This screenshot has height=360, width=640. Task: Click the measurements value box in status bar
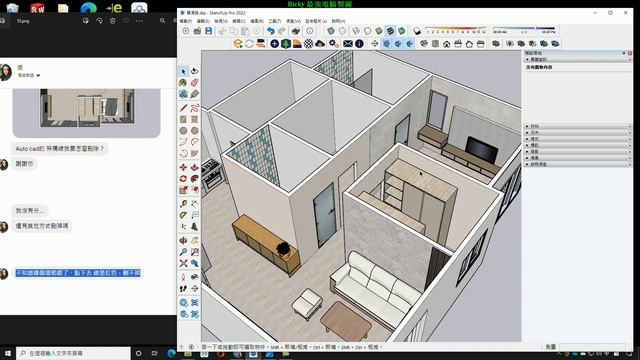tap(592, 347)
